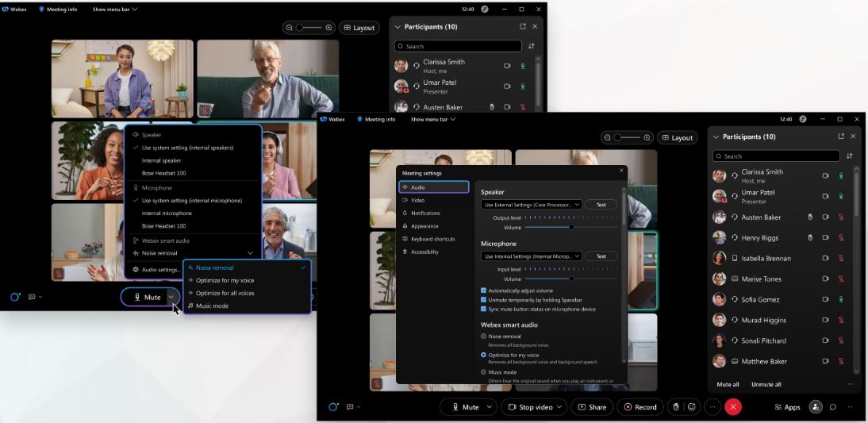Image resolution: width=868 pixels, height=423 pixels.
Task: Open the Apps button in front window
Action: click(x=787, y=407)
